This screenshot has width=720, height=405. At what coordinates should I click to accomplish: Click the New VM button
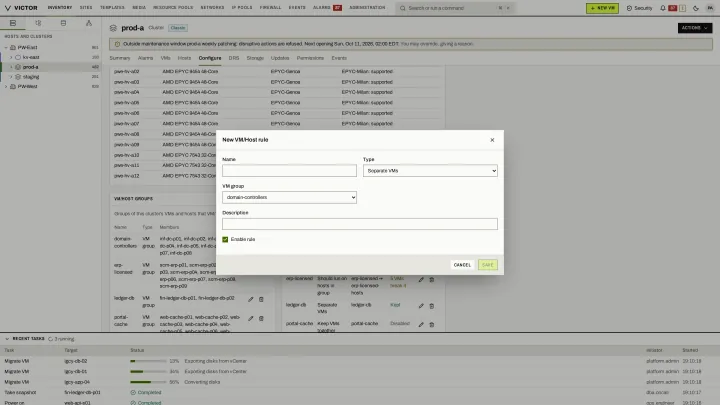coord(602,8)
